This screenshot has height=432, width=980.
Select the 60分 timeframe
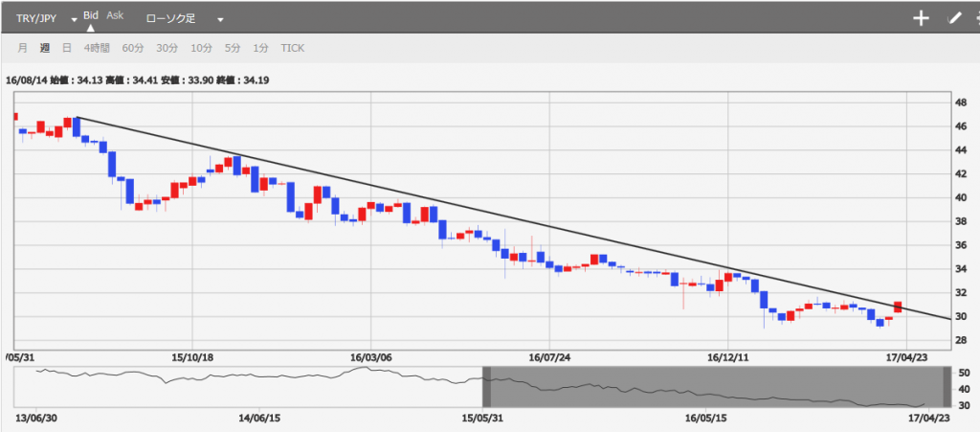[x=132, y=48]
